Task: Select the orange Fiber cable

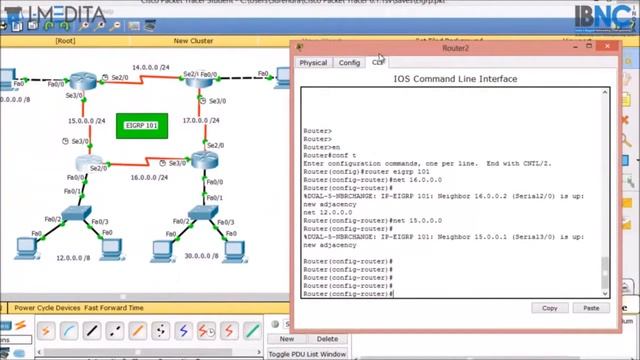Action: [138, 331]
